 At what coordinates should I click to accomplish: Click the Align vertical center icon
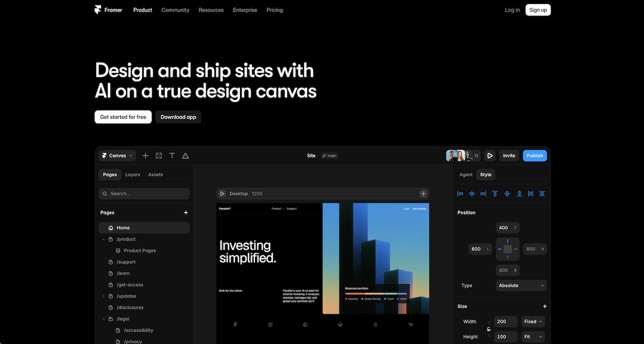tap(507, 193)
